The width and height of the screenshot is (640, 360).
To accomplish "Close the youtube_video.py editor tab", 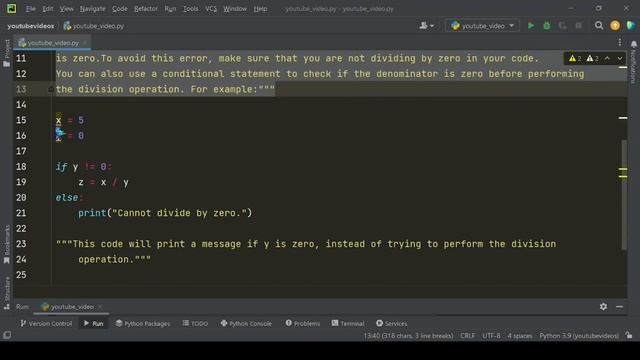I will click(x=85, y=42).
